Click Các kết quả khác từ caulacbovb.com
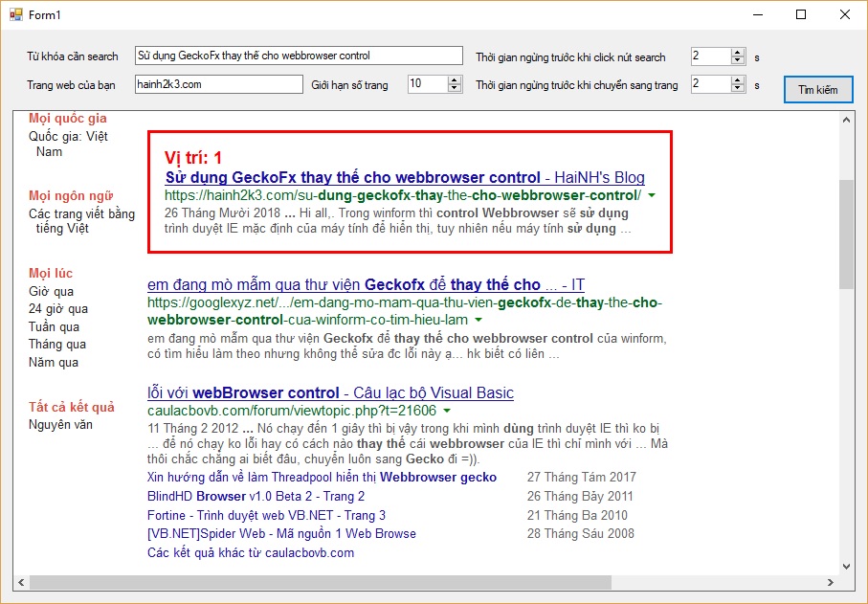The width and height of the screenshot is (868, 604). 251,552
